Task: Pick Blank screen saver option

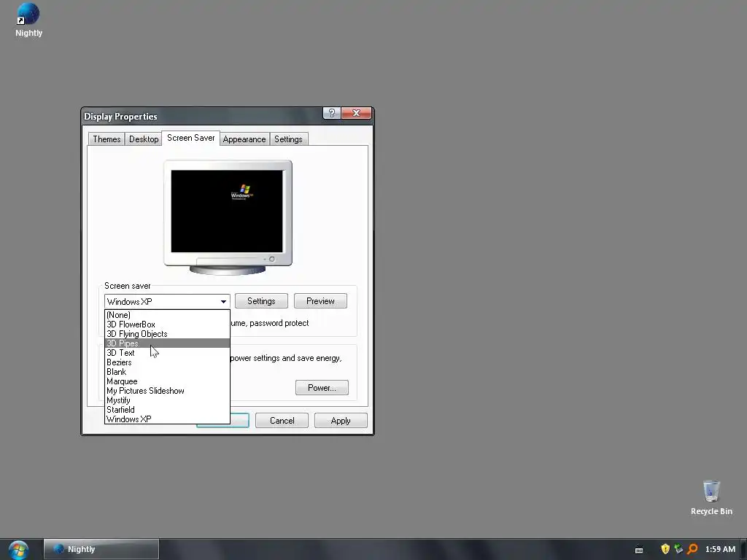Action: click(167, 372)
